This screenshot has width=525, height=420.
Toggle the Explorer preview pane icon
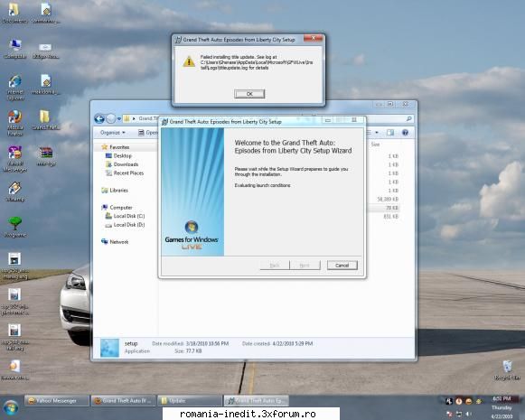pos(390,133)
